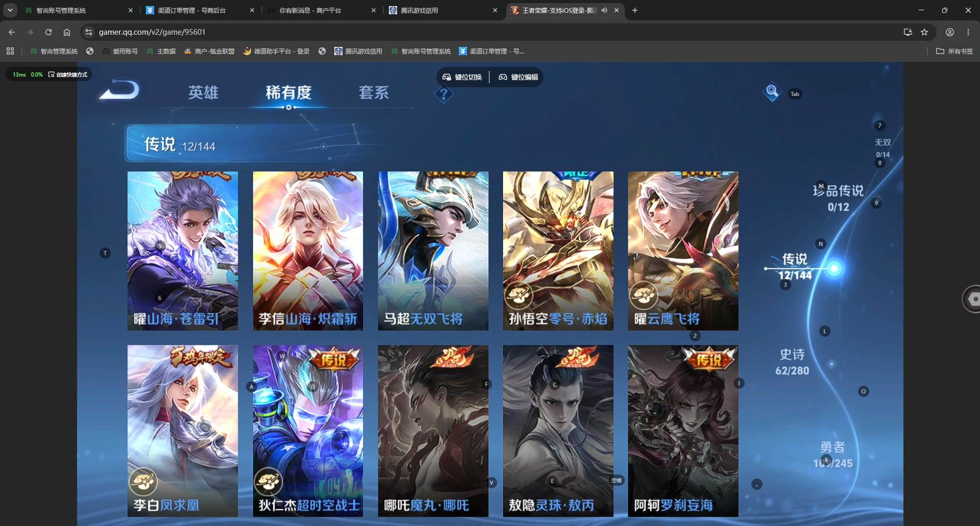Viewport: 980px width, 526px height.
Task: Click 键位编辑 key edit button
Action: tap(519, 77)
